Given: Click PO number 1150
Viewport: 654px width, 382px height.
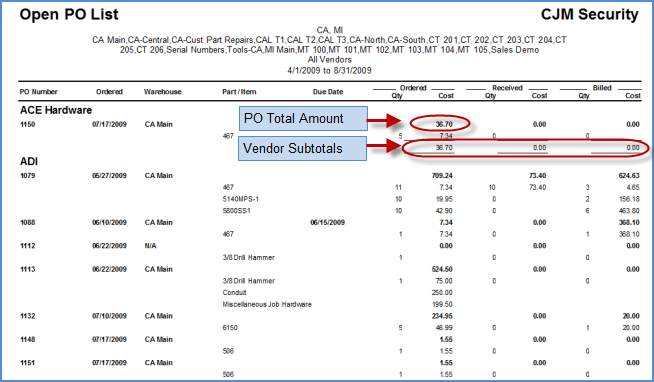Looking at the screenshot, I should [28, 124].
